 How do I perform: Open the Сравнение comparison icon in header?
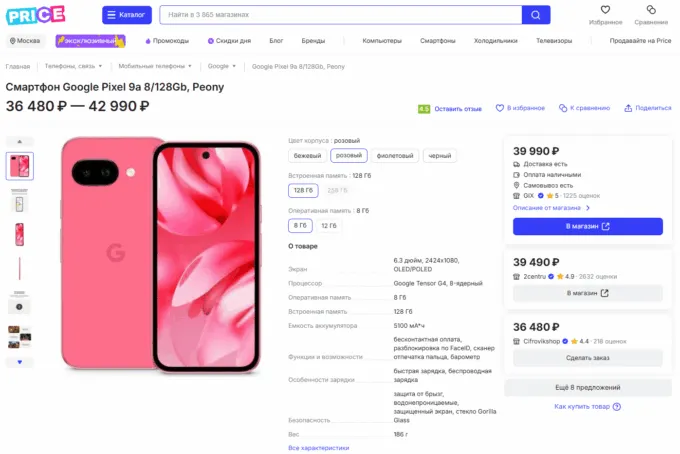[x=650, y=10]
